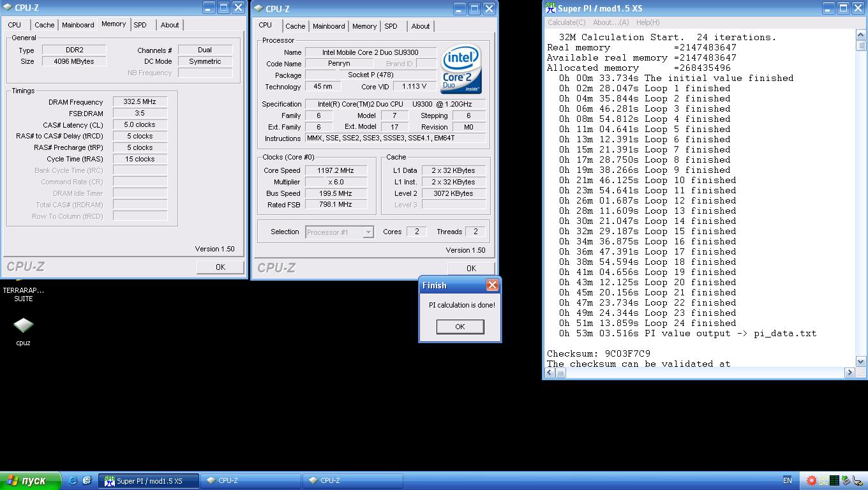Click the Rated FSB 798.1 MHz value
Image resolution: width=868 pixels, height=490 pixels.
click(x=335, y=205)
